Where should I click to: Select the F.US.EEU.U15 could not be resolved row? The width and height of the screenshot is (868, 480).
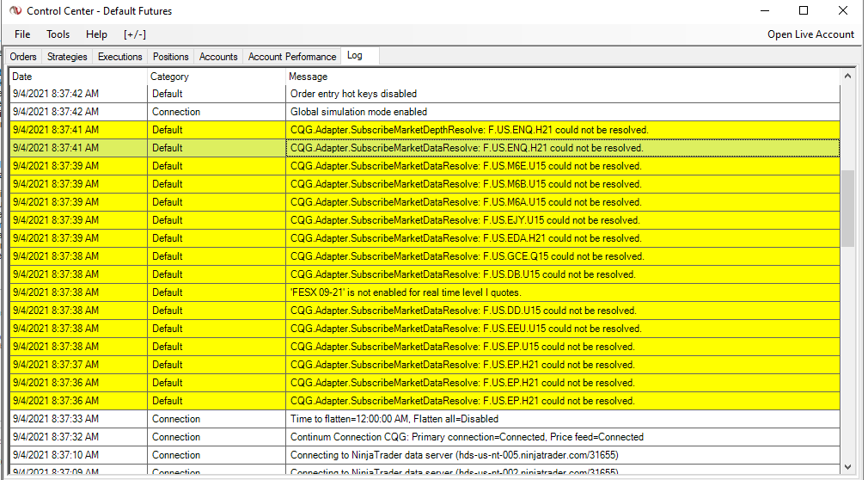tap(425, 329)
